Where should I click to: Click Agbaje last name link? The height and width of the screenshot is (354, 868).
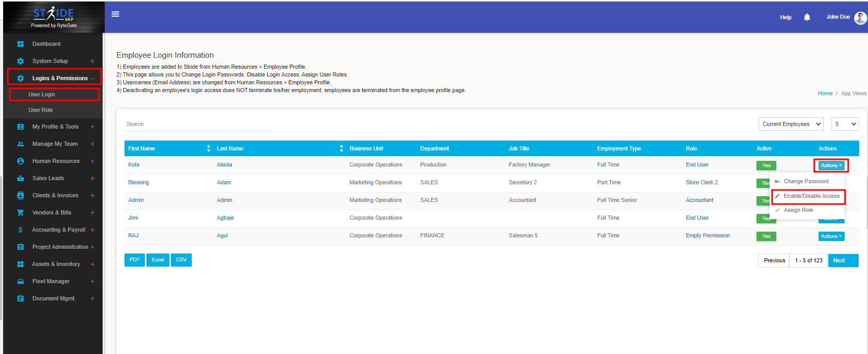click(x=225, y=218)
